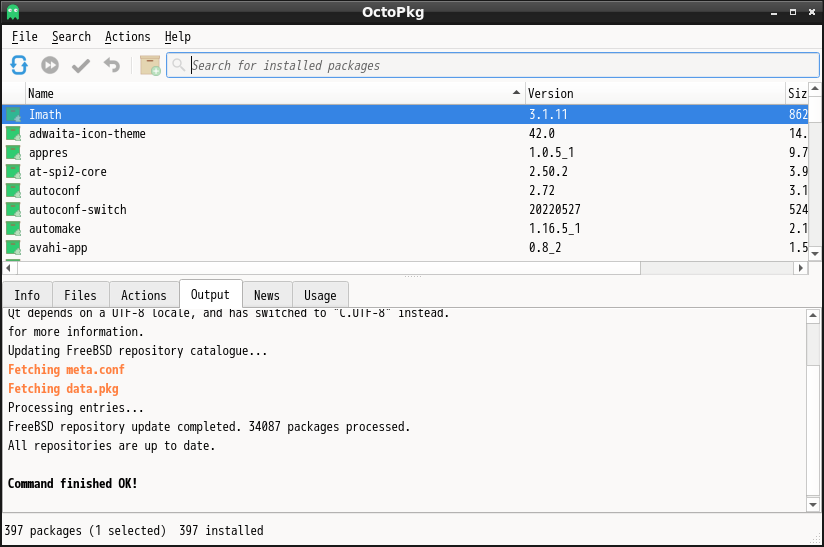This screenshot has height=547, width=824.
Task: Click the remote package search box icon
Action: click(x=150, y=65)
